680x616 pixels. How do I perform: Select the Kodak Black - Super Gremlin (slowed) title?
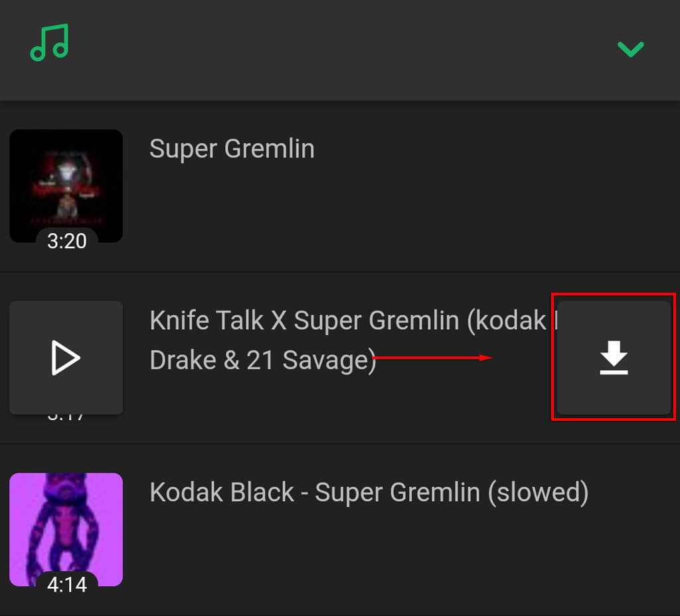coord(369,493)
